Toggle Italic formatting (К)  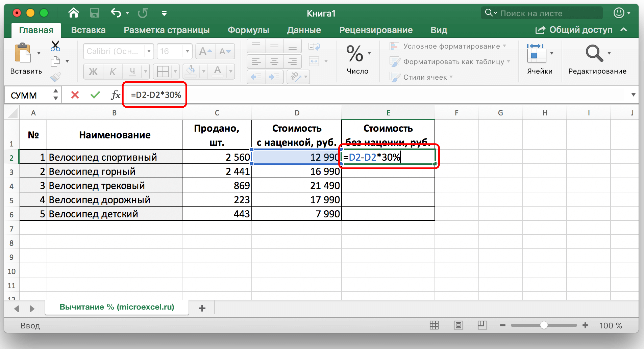tap(113, 72)
